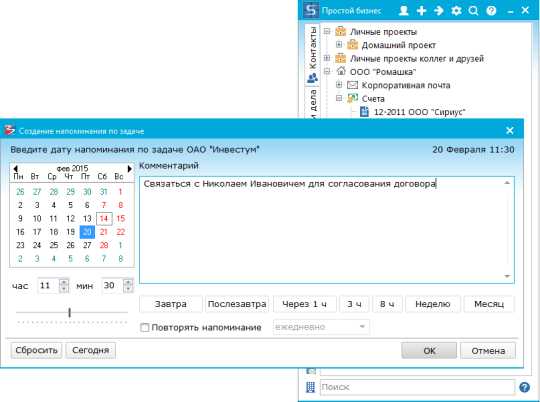Go to next month in calendar
The height and width of the screenshot is (402, 540).
pyautogui.click(x=129, y=168)
